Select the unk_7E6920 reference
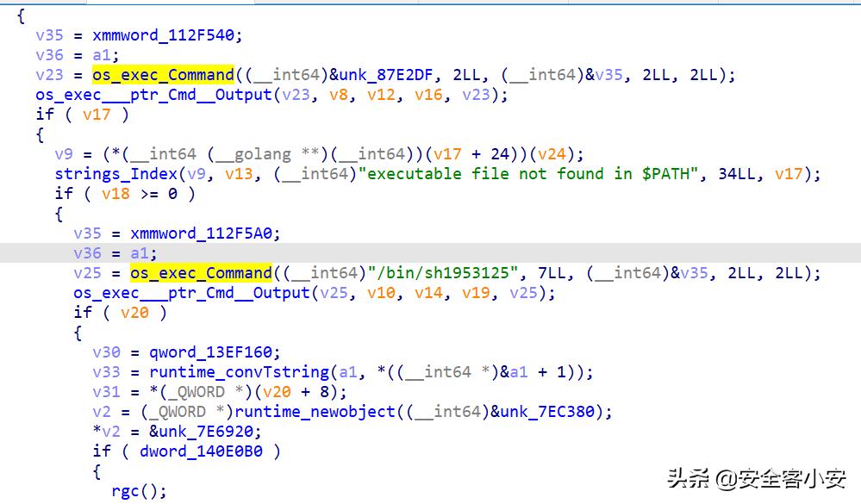The height and width of the screenshot is (504, 861). (206, 432)
